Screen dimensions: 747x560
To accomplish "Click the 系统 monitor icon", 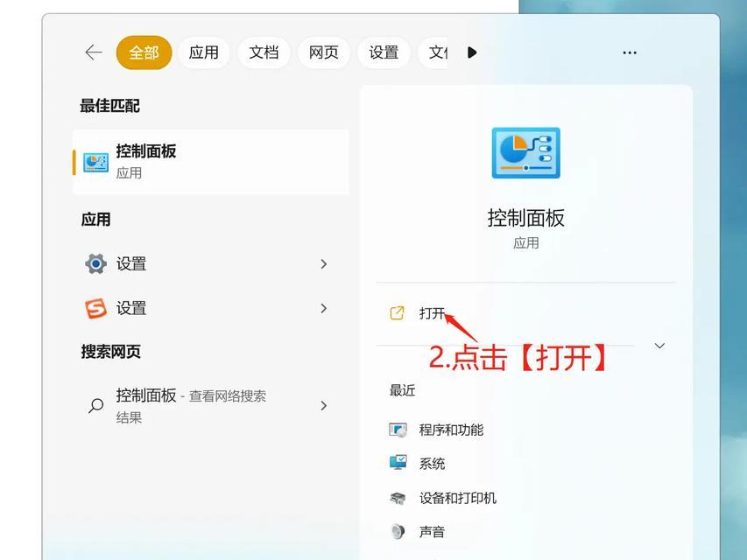I will coord(398,462).
